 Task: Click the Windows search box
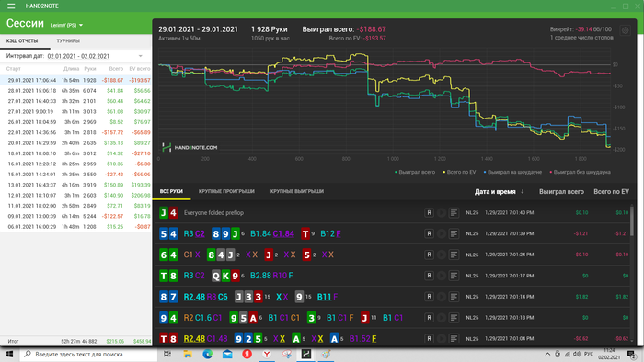click(88, 354)
